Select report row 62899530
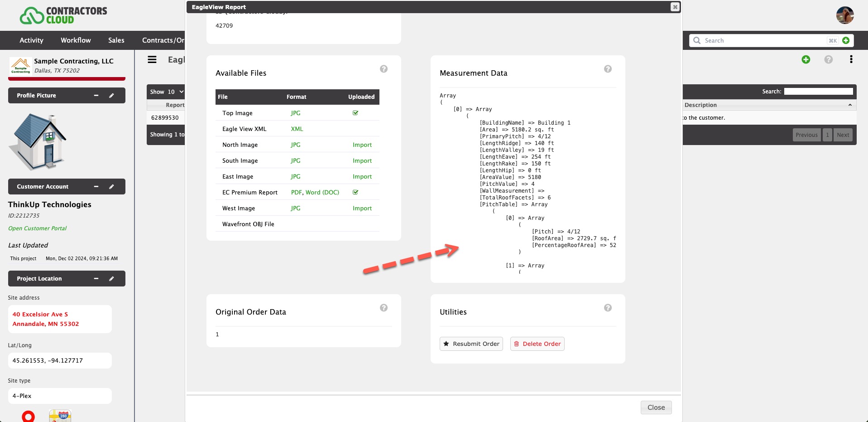The height and width of the screenshot is (422, 868). tap(165, 118)
